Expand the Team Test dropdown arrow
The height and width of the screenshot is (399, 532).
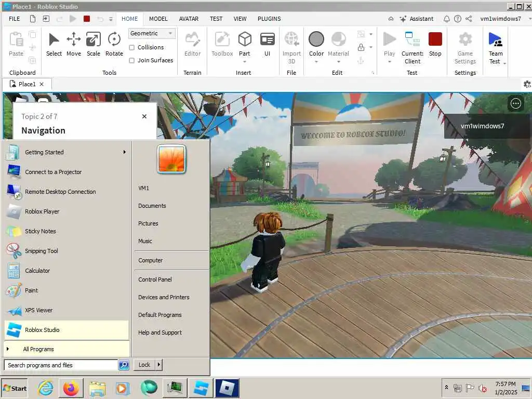pos(505,63)
